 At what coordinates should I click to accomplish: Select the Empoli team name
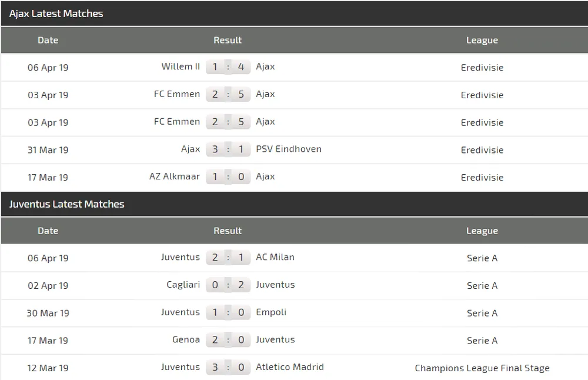click(271, 312)
